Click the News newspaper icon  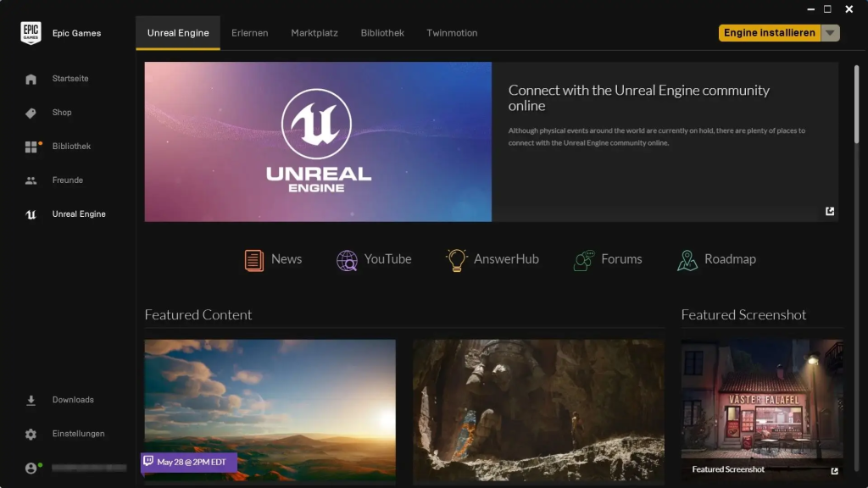coord(254,260)
